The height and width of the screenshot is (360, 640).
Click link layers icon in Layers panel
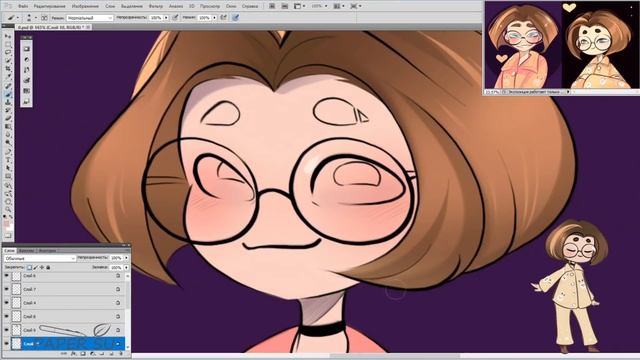(64, 353)
